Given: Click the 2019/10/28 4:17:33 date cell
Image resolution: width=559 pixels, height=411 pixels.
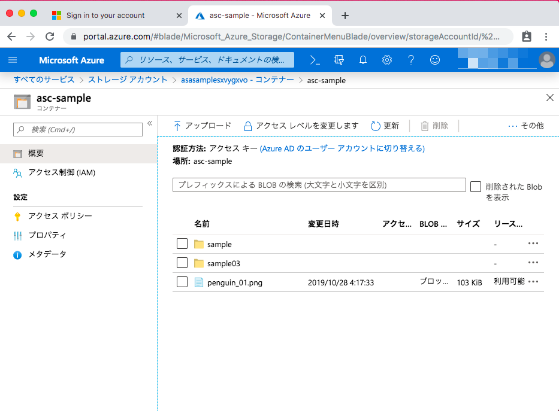Looking at the screenshot, I should pos(341,283).
